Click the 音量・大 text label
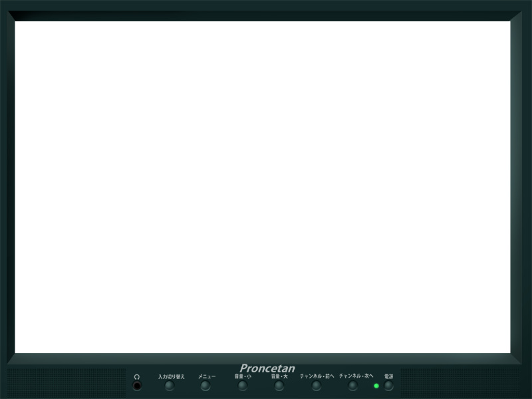This screenshot has height=399, width=532. [279, 376]
